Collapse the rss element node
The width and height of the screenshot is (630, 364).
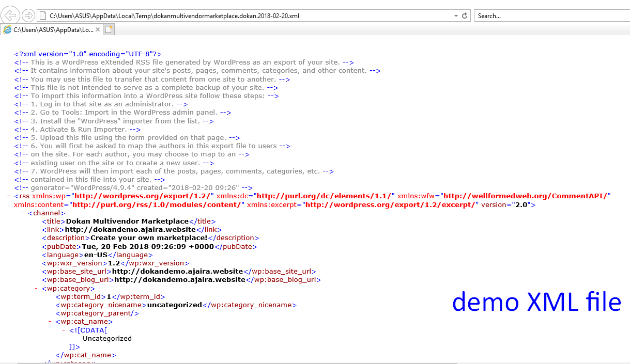[9, 196]
